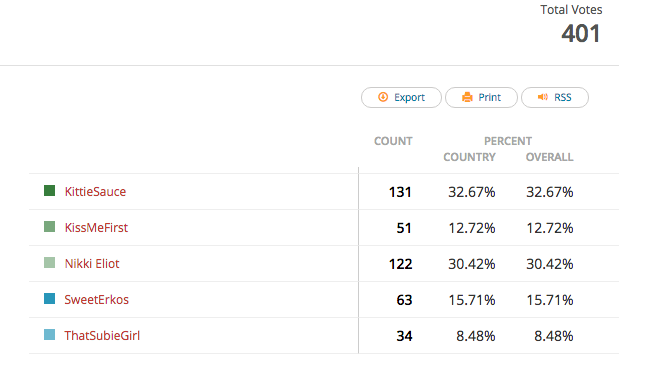Click the RSS button

click(x=555, y=97)
